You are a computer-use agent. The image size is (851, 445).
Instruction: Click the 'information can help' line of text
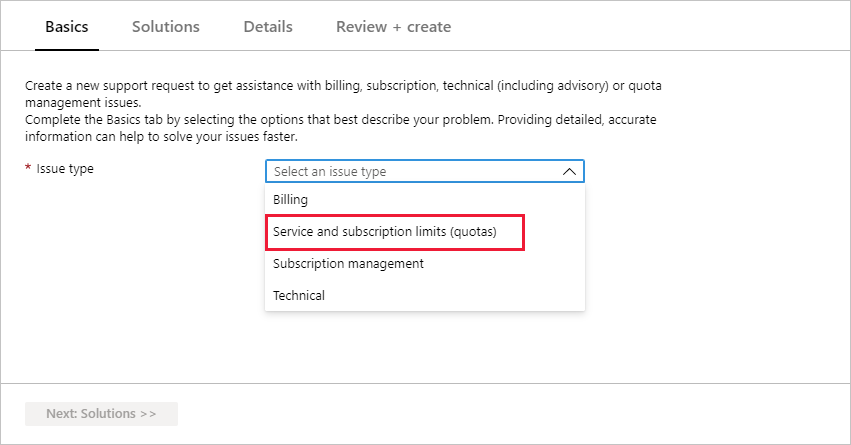tap(161, 136)
